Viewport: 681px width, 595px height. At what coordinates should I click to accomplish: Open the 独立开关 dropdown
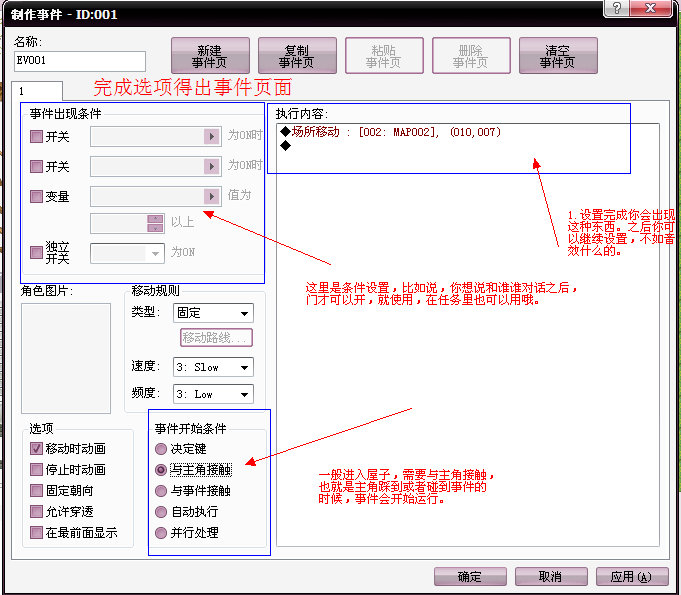[127, 253]
